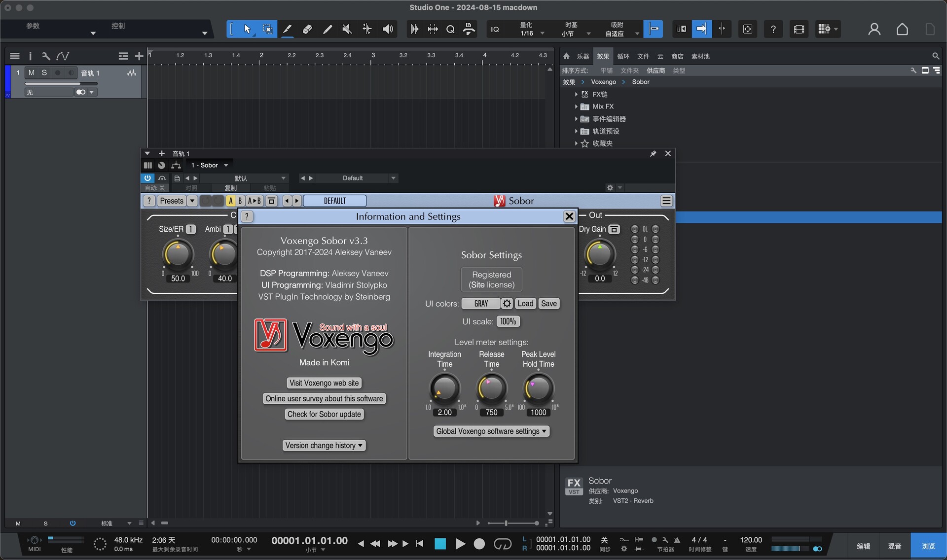The width and height of the screenshot is (947, 560).
Task: Click the tempo 120.00 value
Action: coord(751,540)
